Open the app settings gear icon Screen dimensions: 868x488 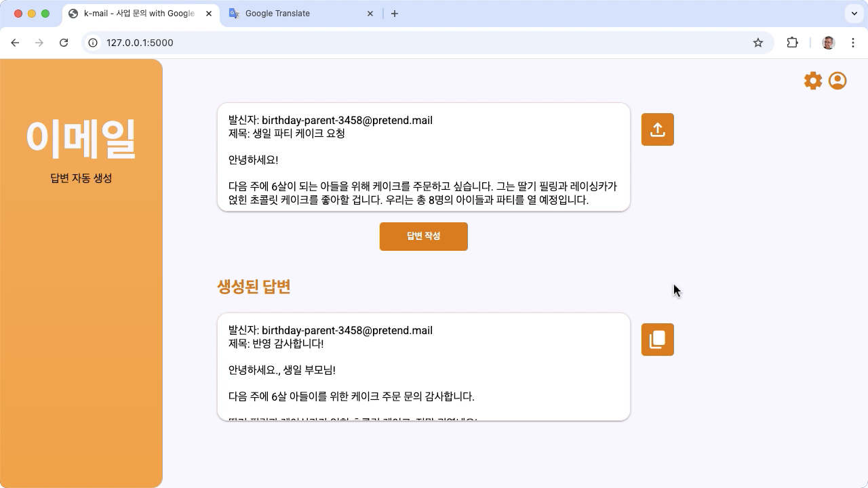pos(813,80)
